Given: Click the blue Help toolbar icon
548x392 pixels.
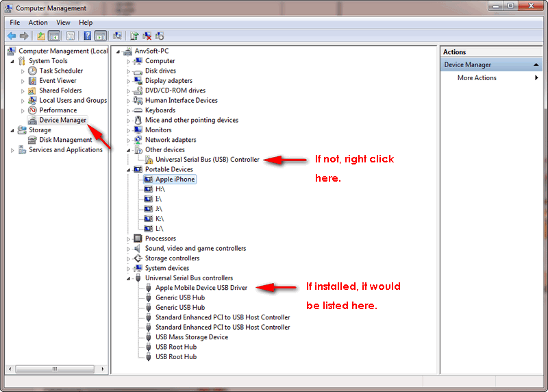Looking at the screenshot, I should 88,36.
